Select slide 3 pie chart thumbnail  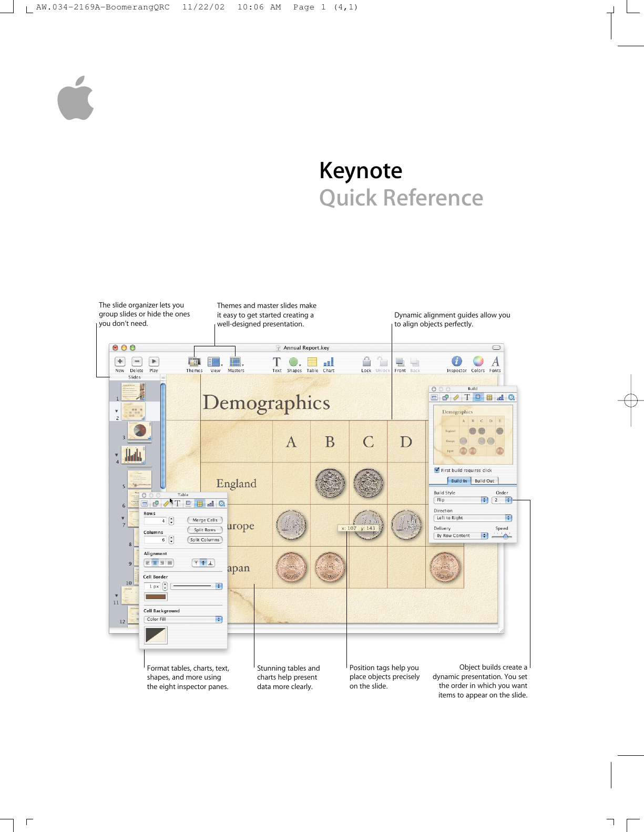139,430
